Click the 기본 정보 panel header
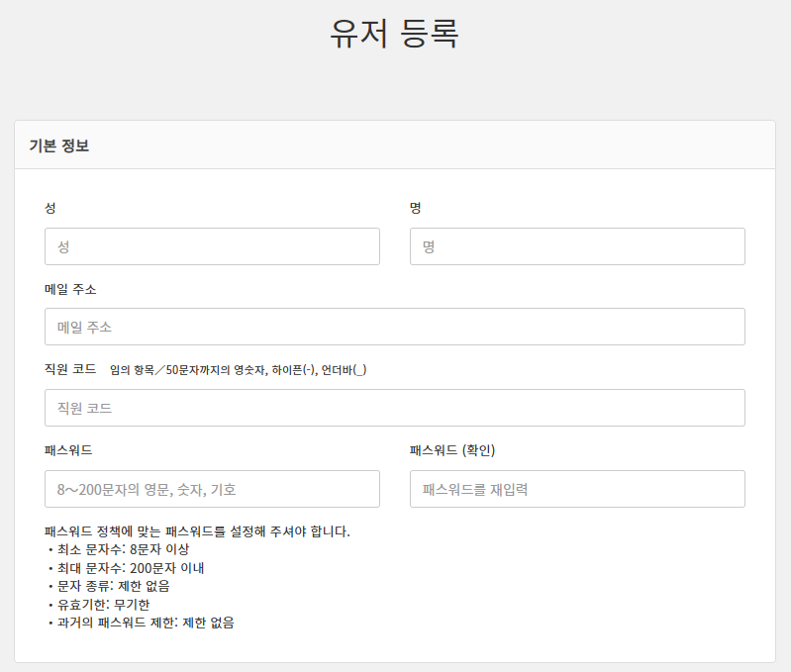Screen dimensions: 791x672 pyautogui.click(x=59, y=145)
